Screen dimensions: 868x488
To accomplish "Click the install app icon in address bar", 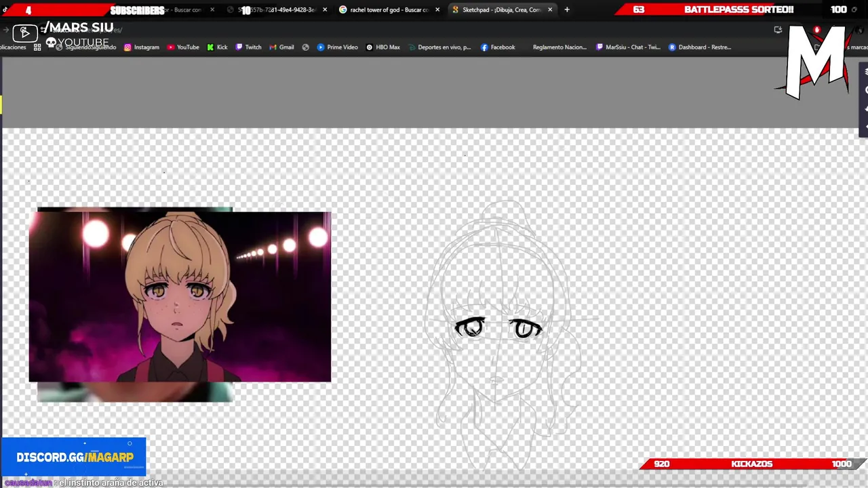I will (x=778, y=30).
